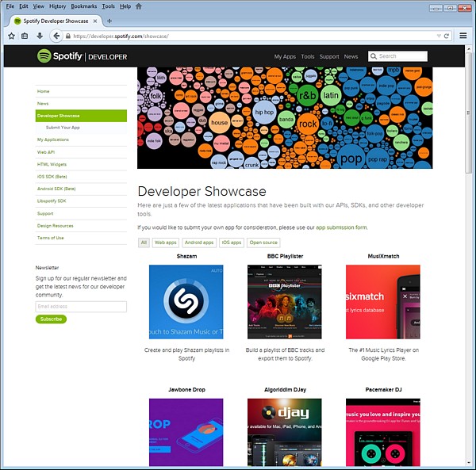The height and width of the screenshot is (470, 476).
Task: Open the bookmarks list icon
Action: [x=25, y=36]
